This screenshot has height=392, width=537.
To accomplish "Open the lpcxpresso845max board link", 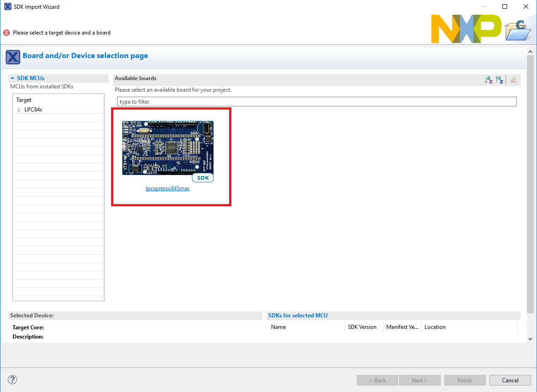I will (167, 188).
